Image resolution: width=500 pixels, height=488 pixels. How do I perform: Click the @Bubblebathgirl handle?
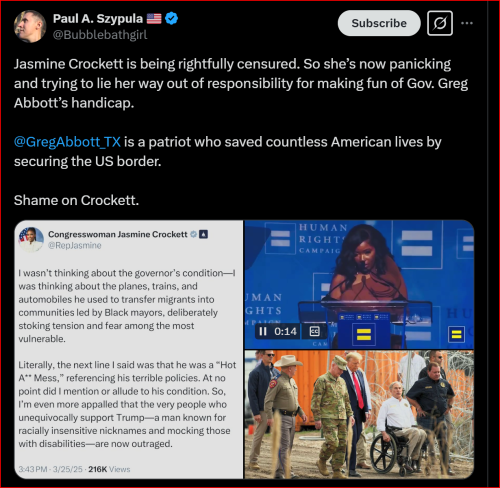(x=100, y=35)
